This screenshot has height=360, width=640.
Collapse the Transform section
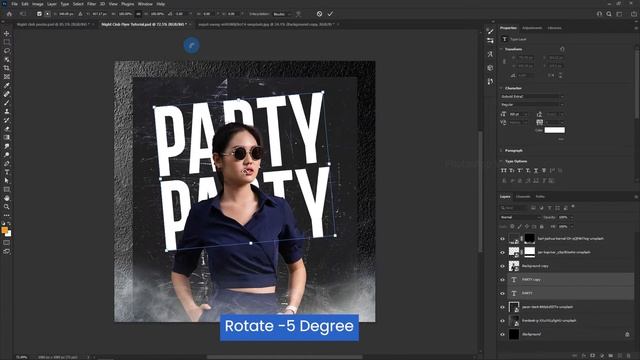click(x=502, y=49)
